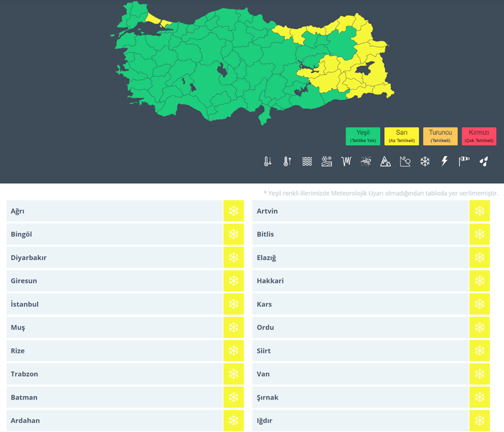Click the hot temperature thermometer icon
This screenshot has height=432, width=504.
tap(287, 161)
